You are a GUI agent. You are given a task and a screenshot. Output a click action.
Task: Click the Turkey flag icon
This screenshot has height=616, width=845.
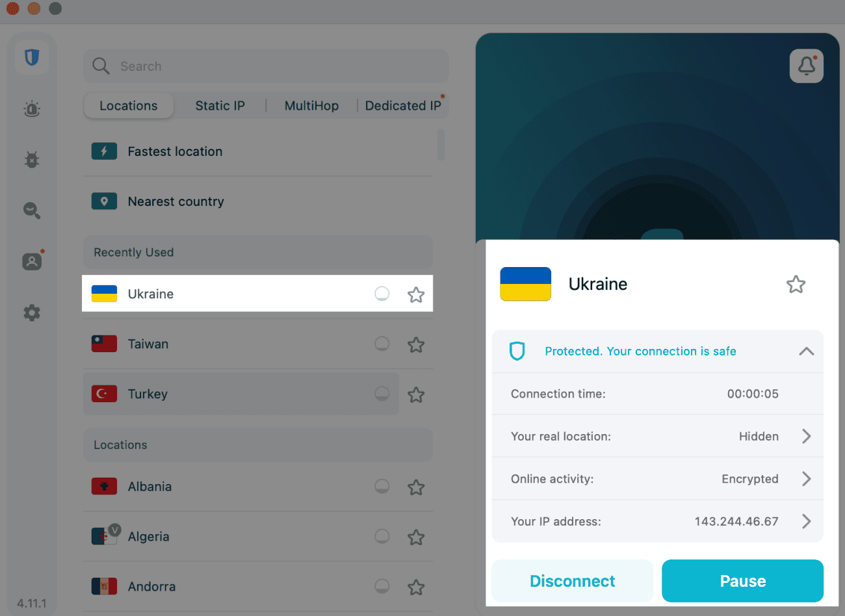[104, 394]
